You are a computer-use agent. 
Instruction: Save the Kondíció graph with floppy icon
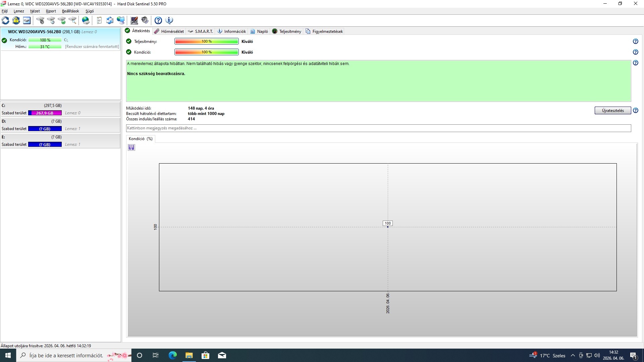[x=131, y=147]
